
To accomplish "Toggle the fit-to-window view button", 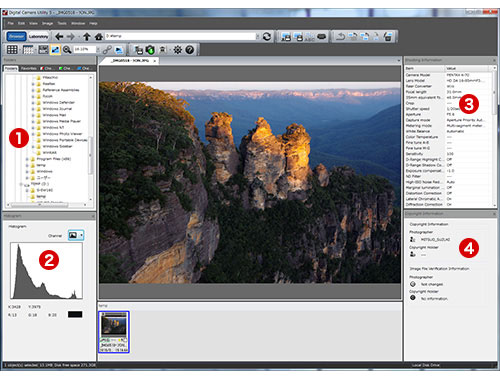I will [x=55, y=50].
